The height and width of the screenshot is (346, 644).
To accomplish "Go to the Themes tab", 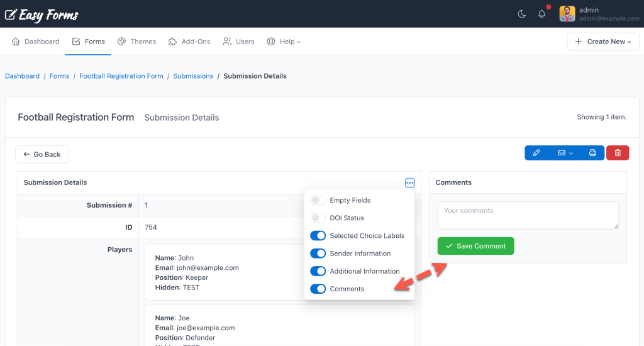I will pyautogui.click(x=136, y=42).
